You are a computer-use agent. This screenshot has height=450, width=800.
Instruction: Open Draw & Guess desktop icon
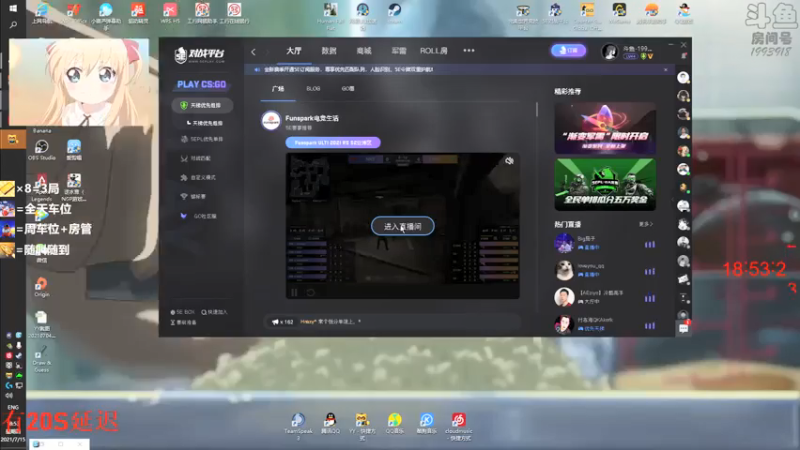click(x=41, y=359)
